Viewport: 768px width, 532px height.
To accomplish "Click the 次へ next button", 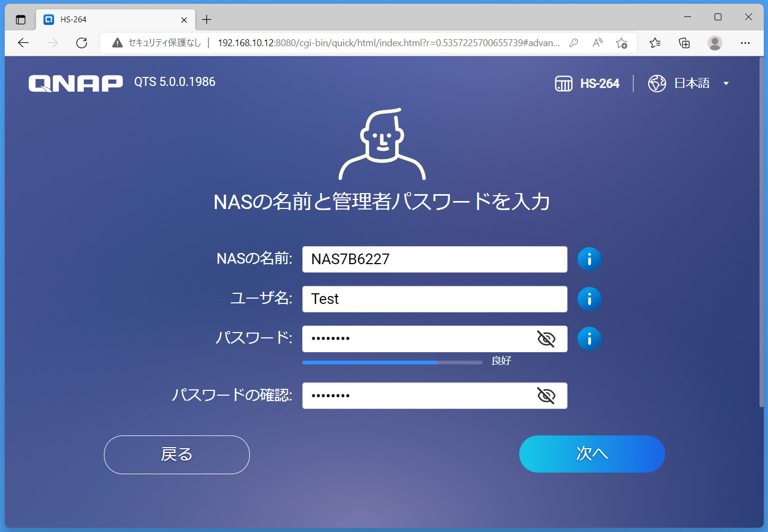I will (x=592, y=454).
